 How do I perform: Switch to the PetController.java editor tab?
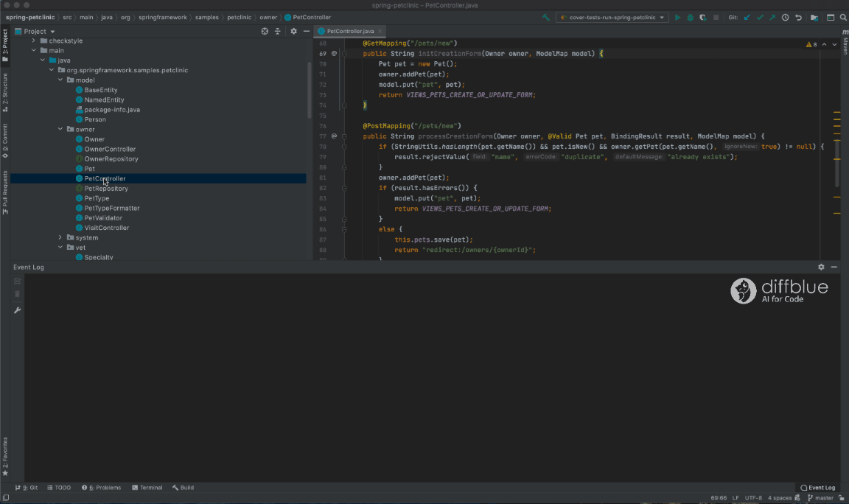pyautogui.click(x=350, y=32)
